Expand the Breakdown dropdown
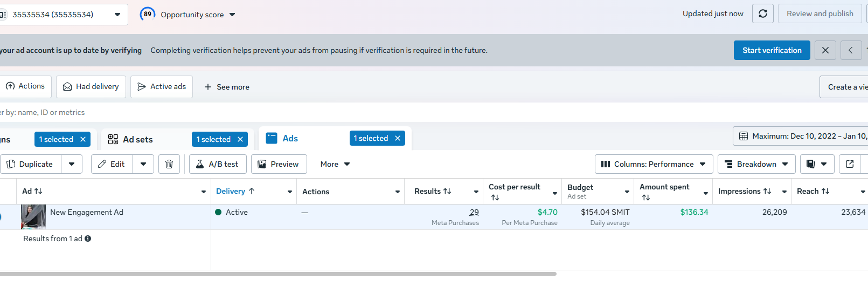This screenshot has width=868, height=286. [x=756, y=164]
